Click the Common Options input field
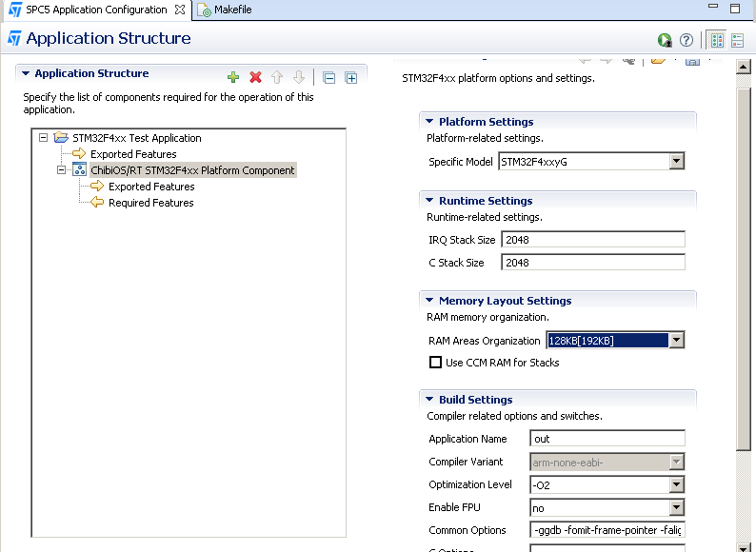This screenshot has width=756, height=552. coord(607,530)
